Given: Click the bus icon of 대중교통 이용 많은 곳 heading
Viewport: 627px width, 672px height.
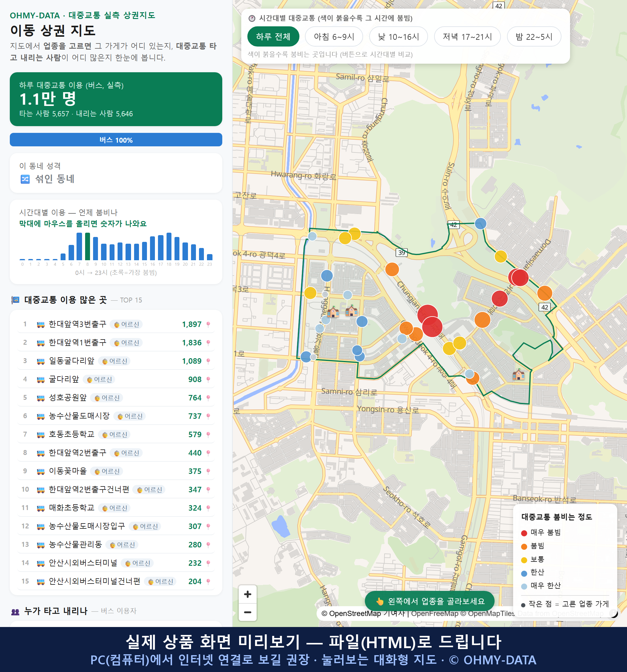Looking at the screenshot, I should coord(15,300).
